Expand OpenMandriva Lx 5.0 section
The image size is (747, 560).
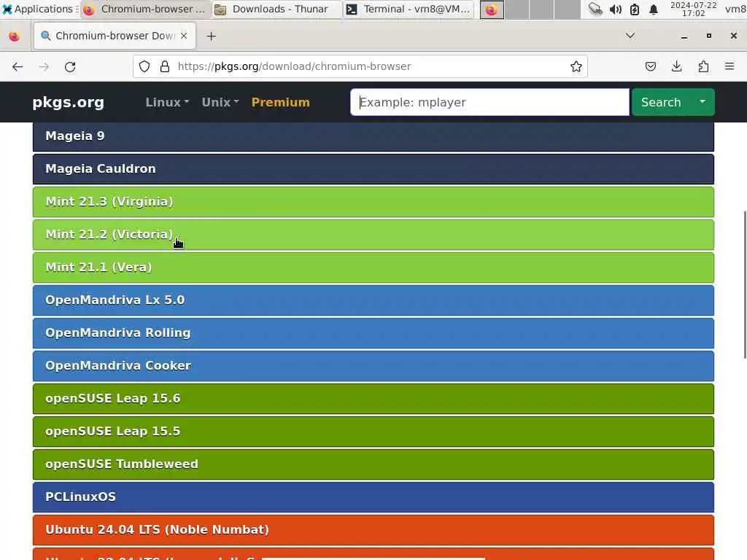[373, 300]
